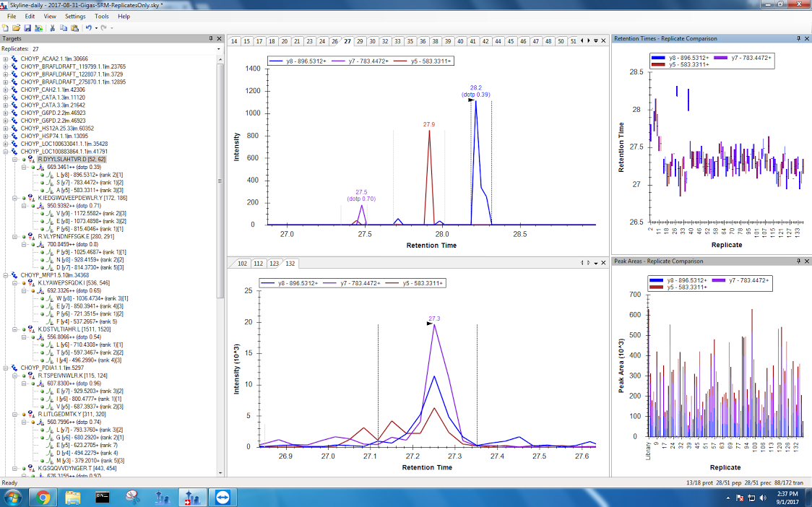
Task: Save the document using the floppy icon
Action: (27, 28)
